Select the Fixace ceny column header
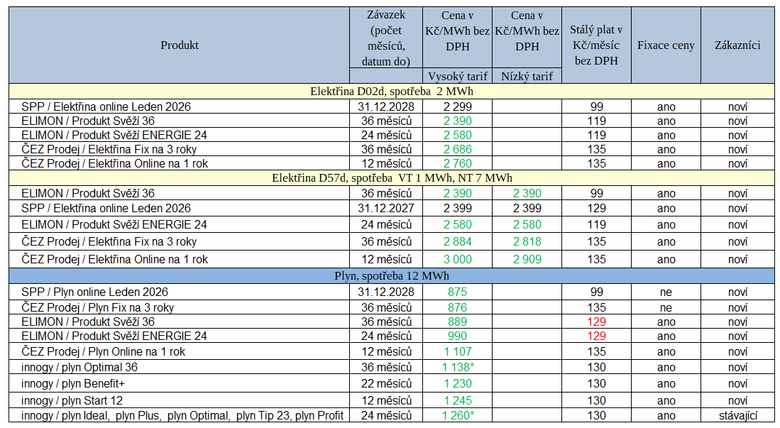This screenshot has width=780, height=428. (666, 45)
